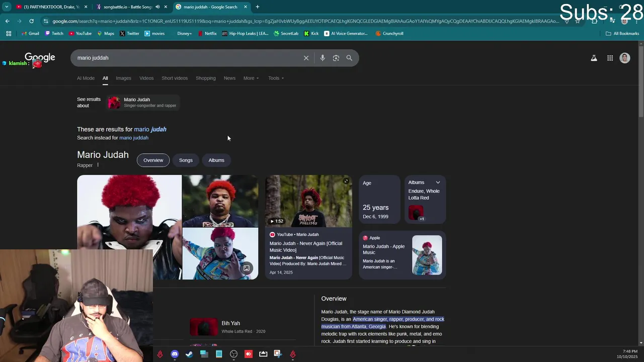The width and height of the screenshot is (644, 362).
Task: Click the address bar URL
Action: click(305, 21)
